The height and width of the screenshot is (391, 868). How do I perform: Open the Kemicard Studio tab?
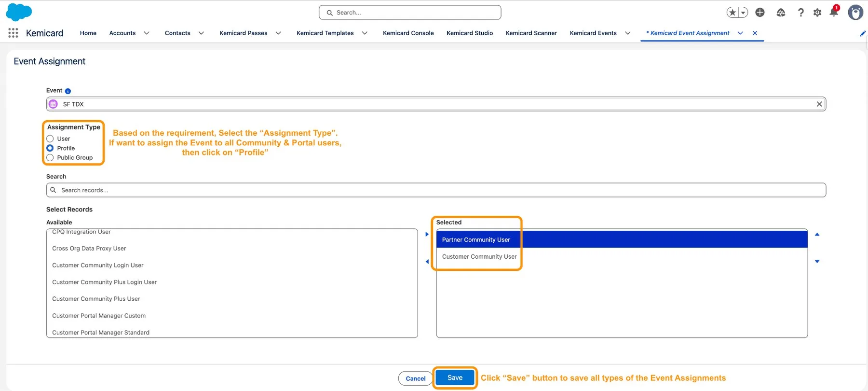coord(470,33)
